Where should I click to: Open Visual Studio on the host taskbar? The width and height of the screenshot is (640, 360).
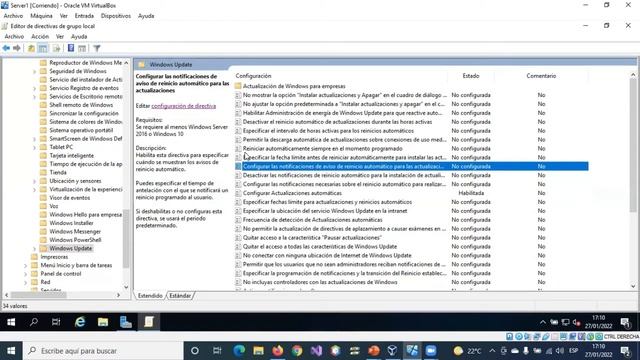316,351
